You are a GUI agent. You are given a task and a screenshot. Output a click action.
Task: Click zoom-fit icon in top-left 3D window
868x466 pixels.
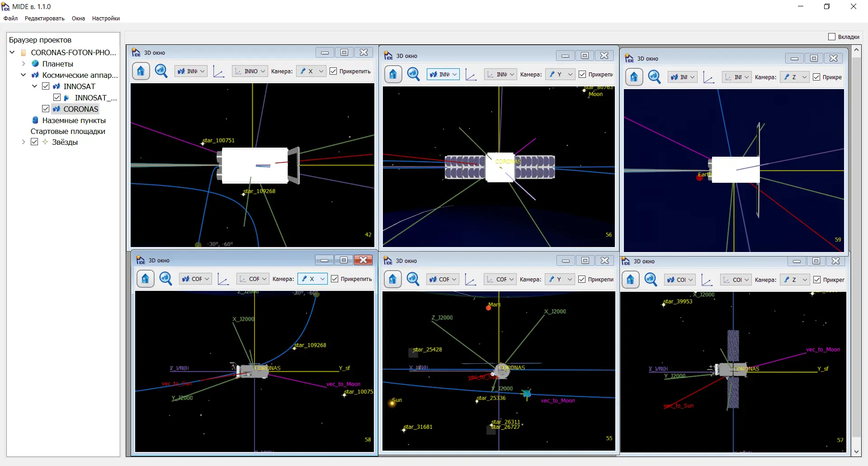click(x=161, y=71)
